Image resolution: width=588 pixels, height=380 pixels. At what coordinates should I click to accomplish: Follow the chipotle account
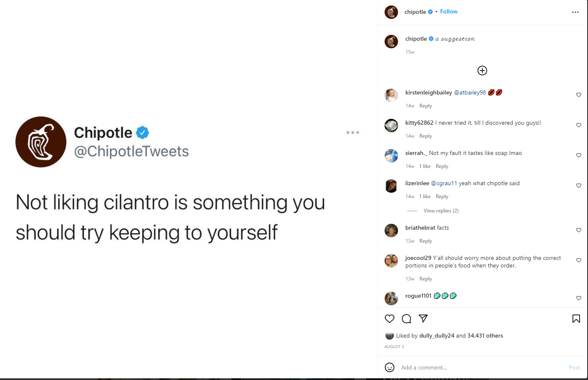[x=449, y=12]
